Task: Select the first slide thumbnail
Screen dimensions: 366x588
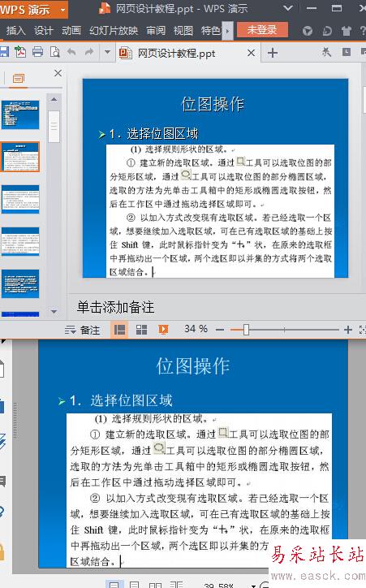Action: coord(19,115)
